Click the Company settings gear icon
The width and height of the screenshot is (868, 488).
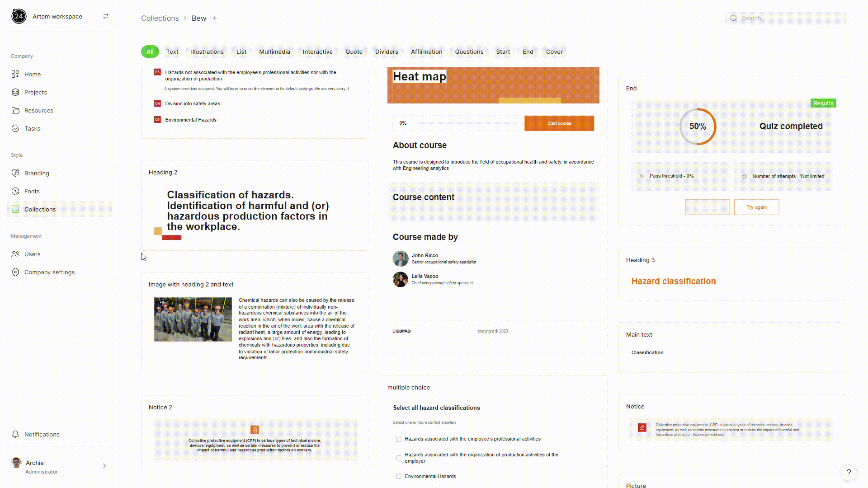(x=15, y=272)
